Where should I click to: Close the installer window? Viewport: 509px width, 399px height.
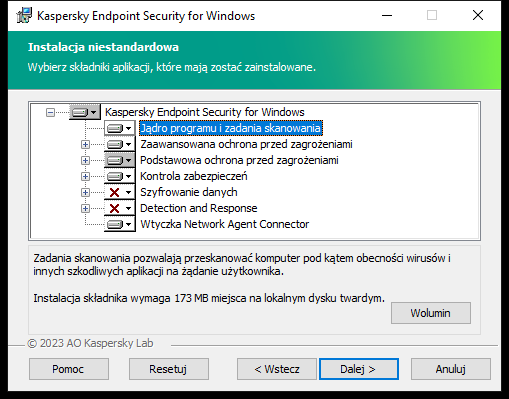(x=478, y=15)
